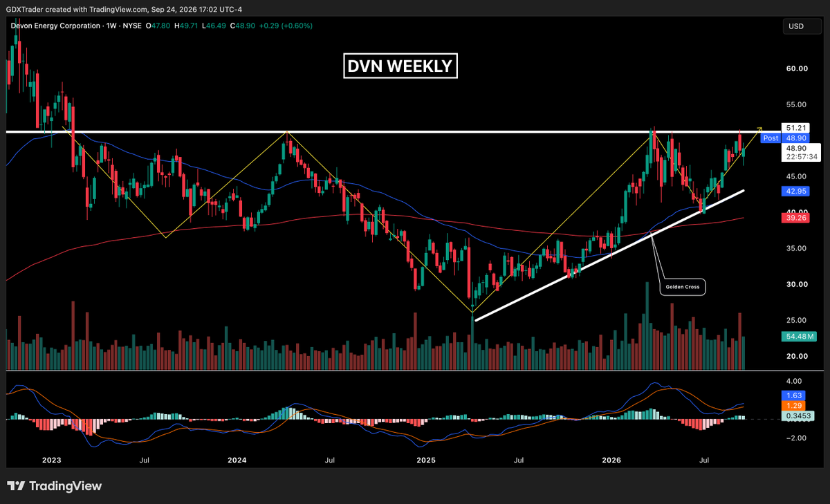Click the close value C48.90 in header
Screen dimensions: 830x504
(242, 26)
